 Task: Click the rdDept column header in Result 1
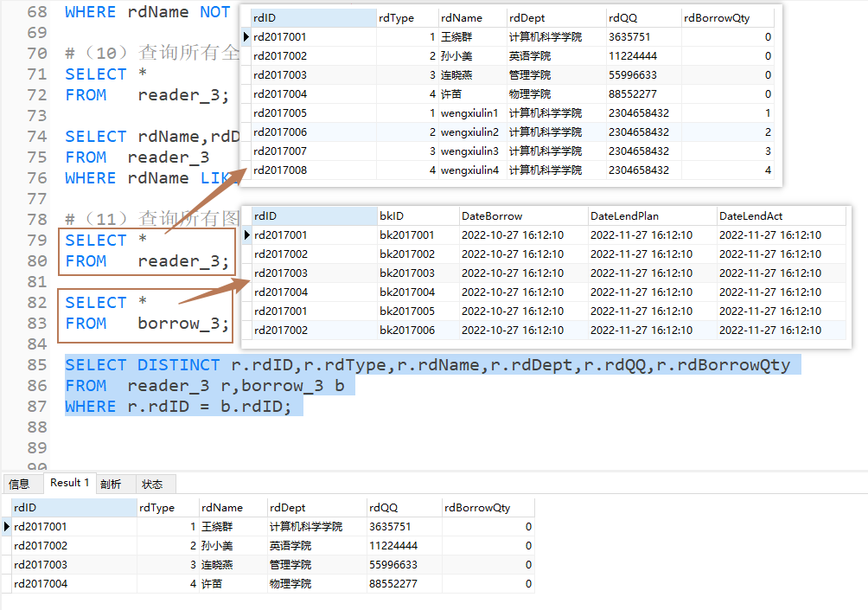click(x=316, y=507)
